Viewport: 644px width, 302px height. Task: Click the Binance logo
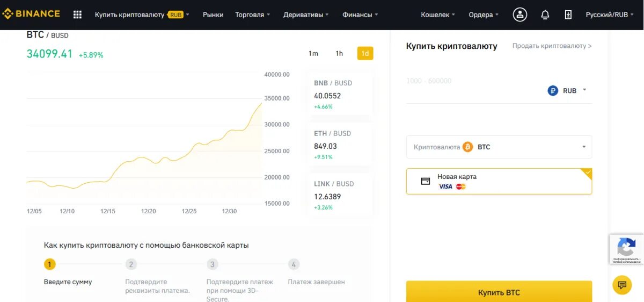[31, 14]
